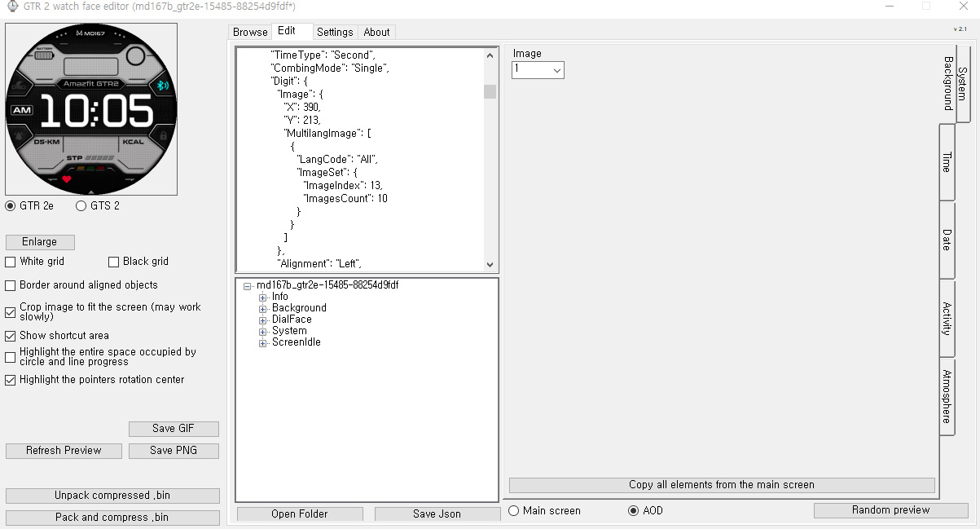Select the Time vertical tab
Viewport: 980px width, 529px height.
tap(947, 162)
